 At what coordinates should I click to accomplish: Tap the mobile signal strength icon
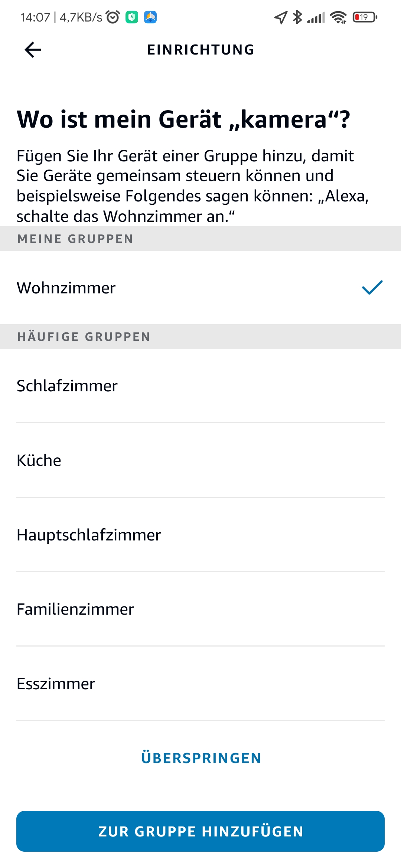(x=316, y=17)
